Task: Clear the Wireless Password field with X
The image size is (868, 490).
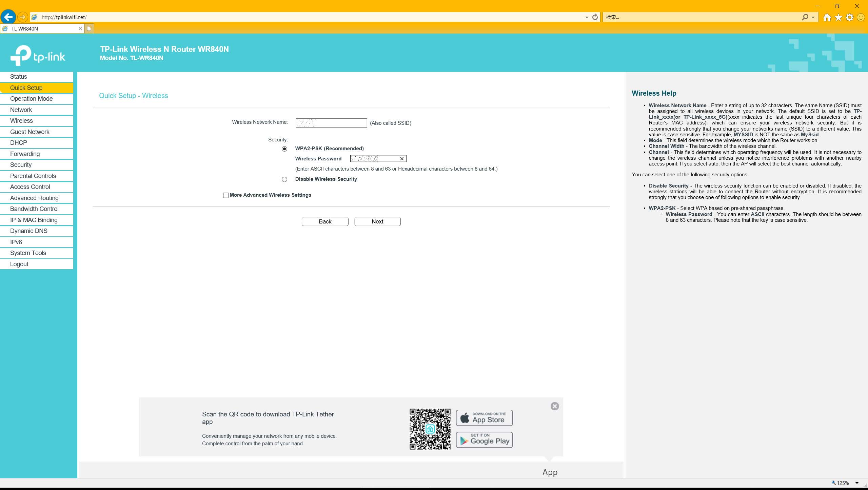Action: pyautogui.click(x=402, y=159)
